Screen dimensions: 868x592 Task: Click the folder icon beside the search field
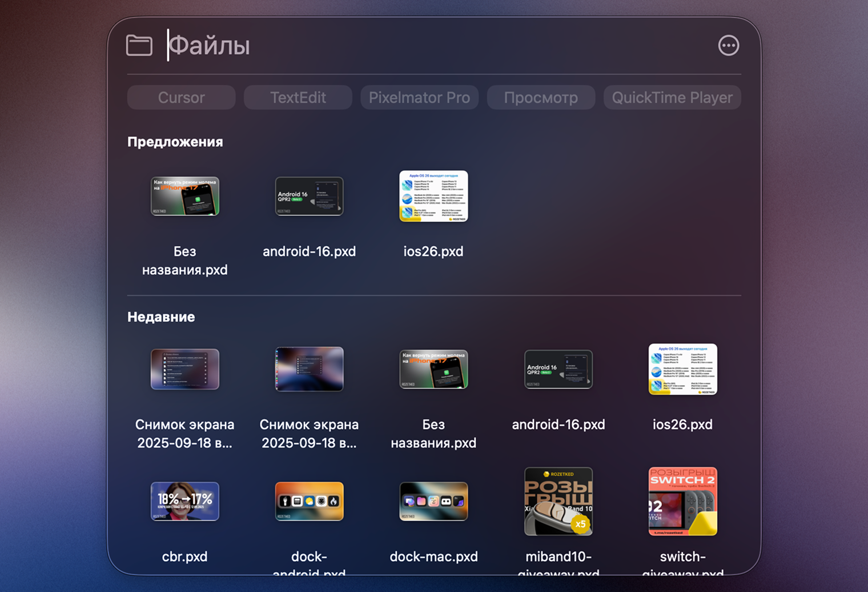pos(139,46)
